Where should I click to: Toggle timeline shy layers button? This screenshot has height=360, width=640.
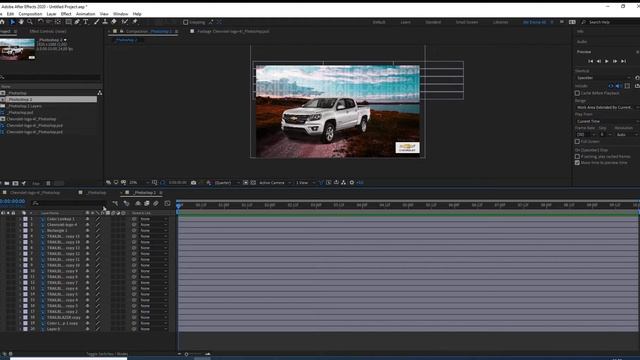pos(138,203)
